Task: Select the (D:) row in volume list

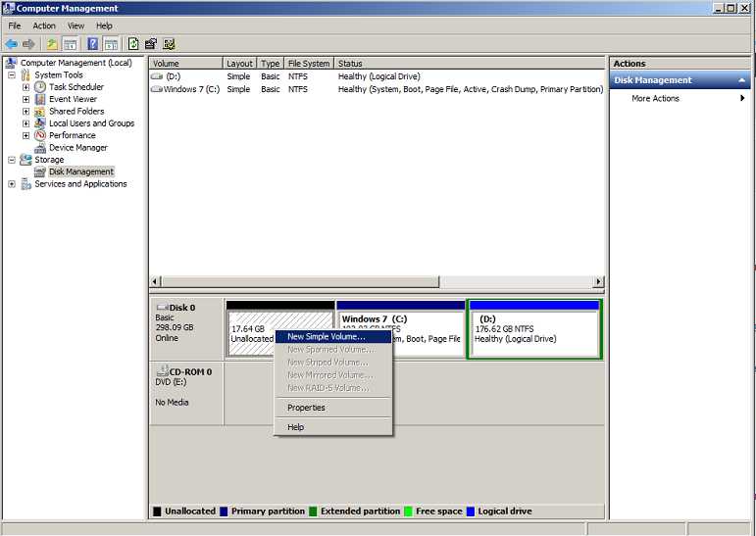Action: (378, 76)
